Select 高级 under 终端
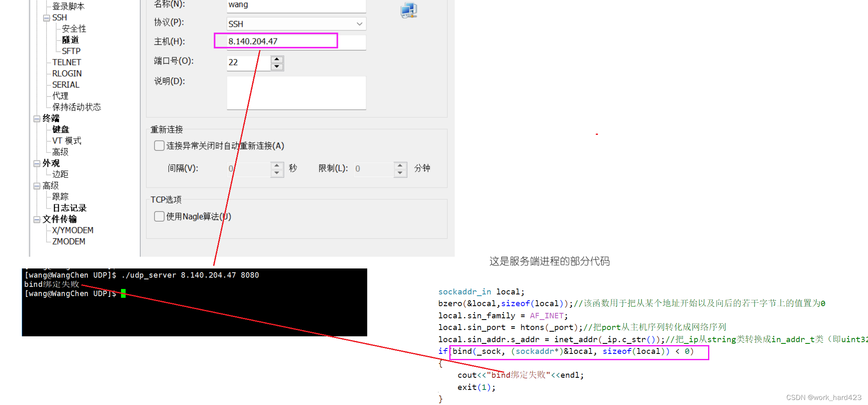This screenshot has height=405, width=868. [60, 152]
